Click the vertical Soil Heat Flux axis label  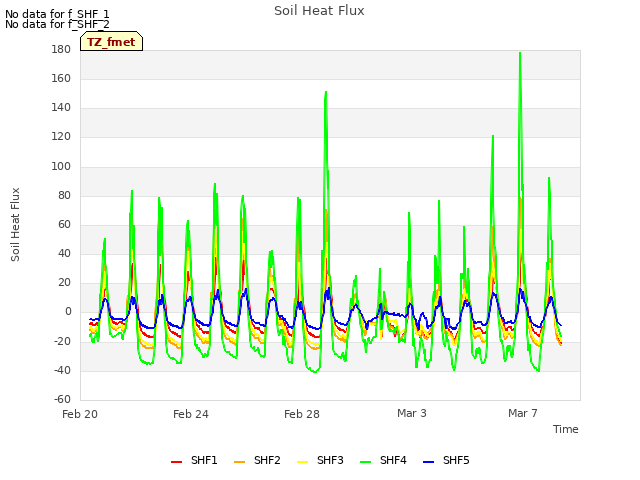(x=15, y=225)
